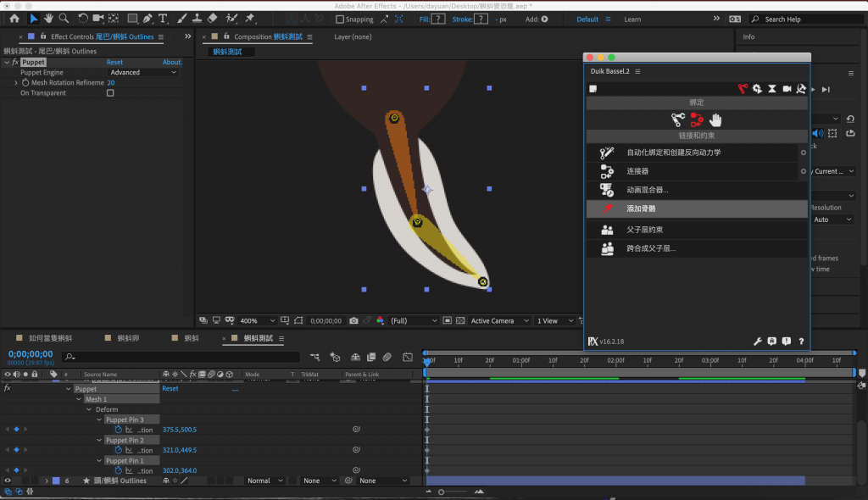
Task: Take snapshot with camera icon in viewer
Action: [x=353, y=320]
